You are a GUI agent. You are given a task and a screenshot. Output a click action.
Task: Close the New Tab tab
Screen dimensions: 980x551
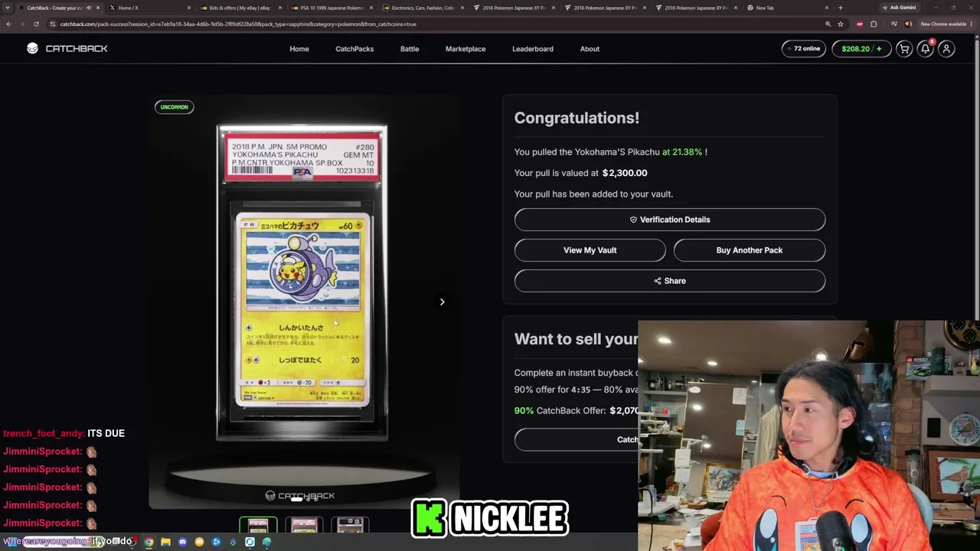[x=827, y=8]
